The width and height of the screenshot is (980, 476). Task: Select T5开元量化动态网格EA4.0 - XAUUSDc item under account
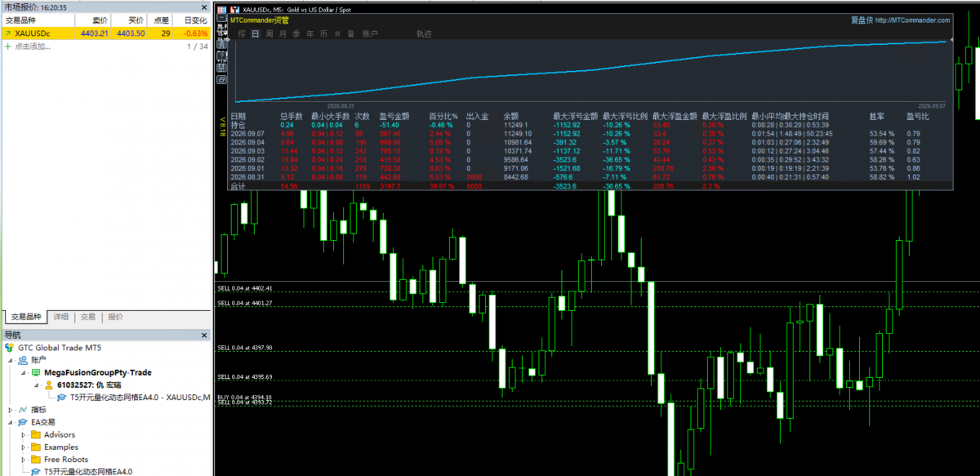[140, 397]
